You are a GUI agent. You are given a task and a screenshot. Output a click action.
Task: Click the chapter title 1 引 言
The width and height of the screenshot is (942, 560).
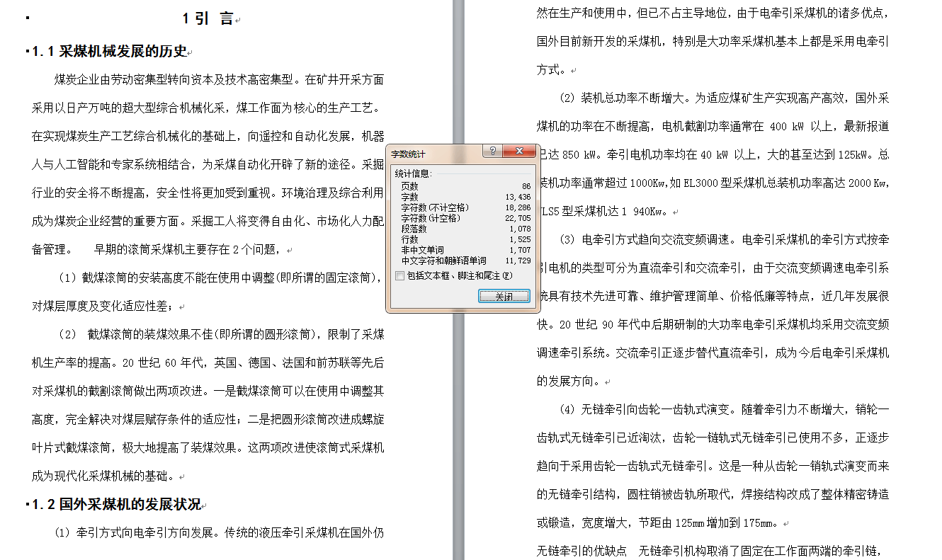pyautogui.click(x=208, y=18)
